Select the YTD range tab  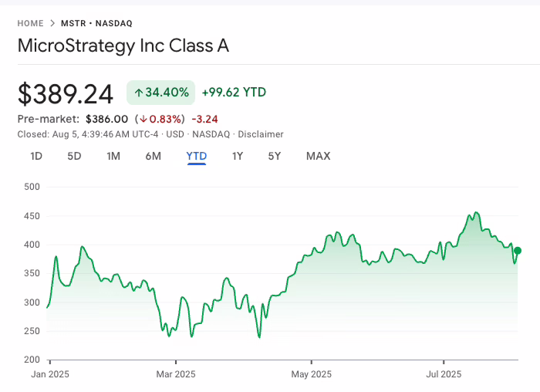(197, 156)
